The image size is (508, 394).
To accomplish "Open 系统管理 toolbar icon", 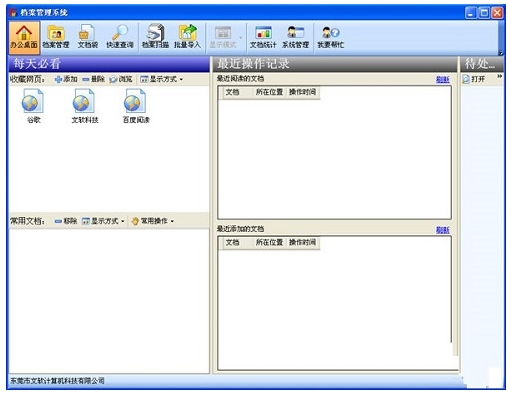I will point(295,37).
